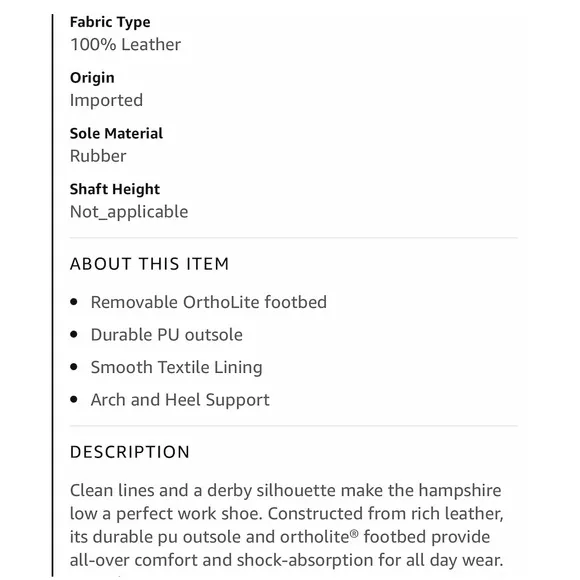The image size is (580, 580).
Task: Click the Smooth Textile Lining bullet
Action: point(176,368)
